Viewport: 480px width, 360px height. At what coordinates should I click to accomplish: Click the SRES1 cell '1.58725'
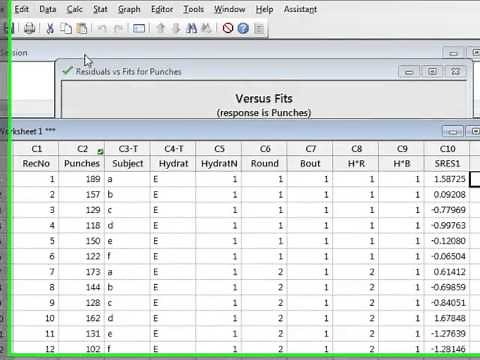(447, 179)
